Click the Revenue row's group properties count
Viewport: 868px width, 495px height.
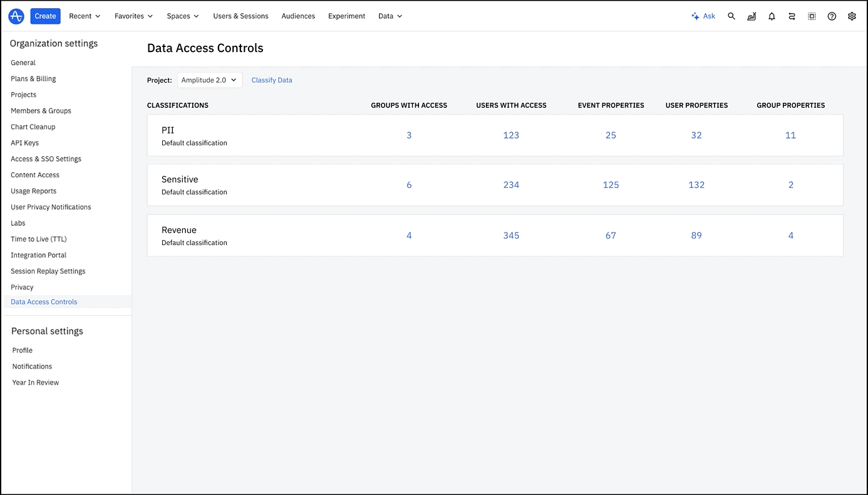coord(791,236)
